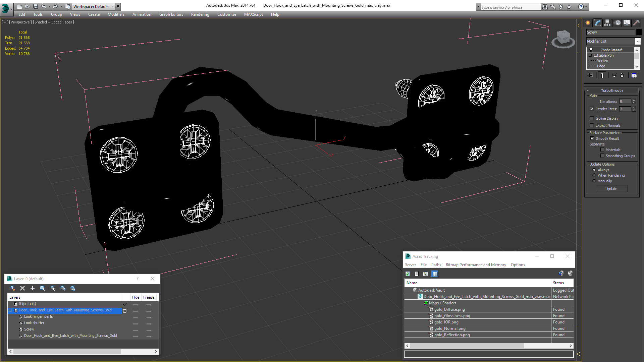Image resolution: width=644 pixels, height=362 pixels.
Task: Open the Graph Editors menu
Action: click(171, 14)
